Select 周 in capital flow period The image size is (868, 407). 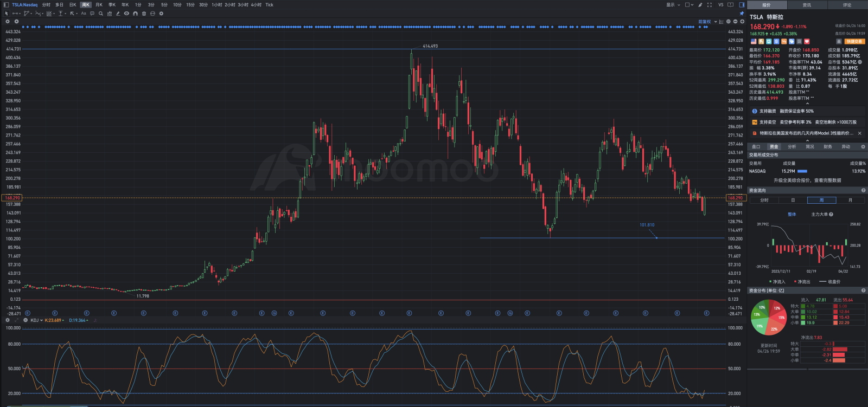coord(821,201)
